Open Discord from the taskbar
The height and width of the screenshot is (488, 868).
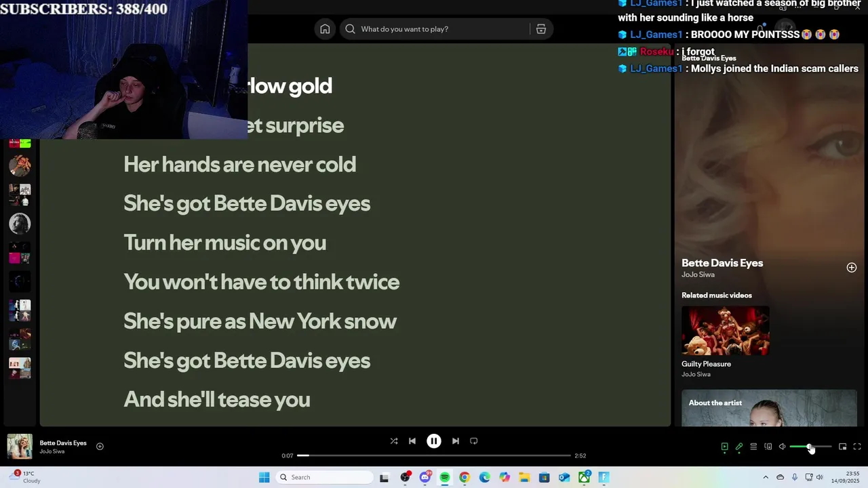click(425, 477)
